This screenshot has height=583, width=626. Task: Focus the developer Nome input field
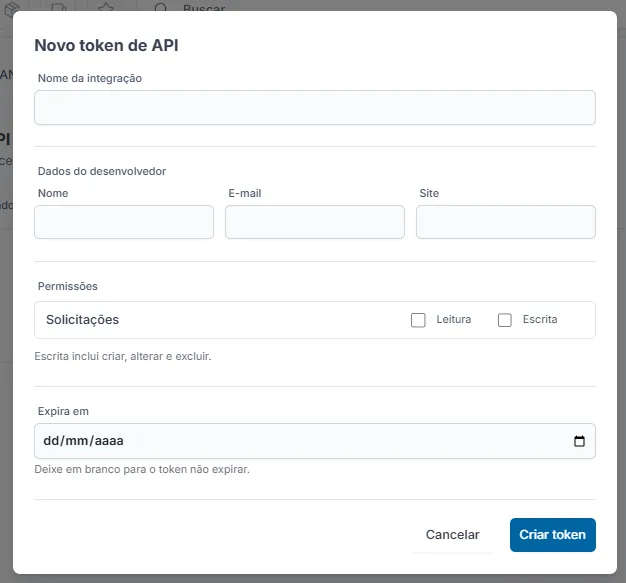124,222
